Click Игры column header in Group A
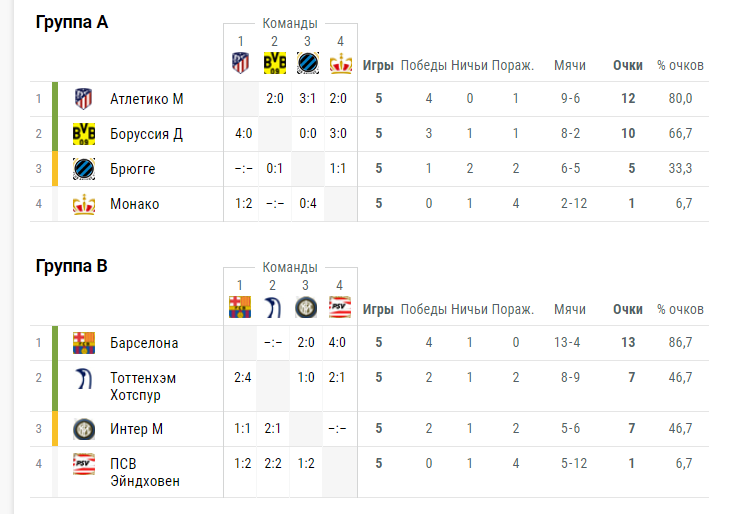The image size is (752, 514). (378, 65)
